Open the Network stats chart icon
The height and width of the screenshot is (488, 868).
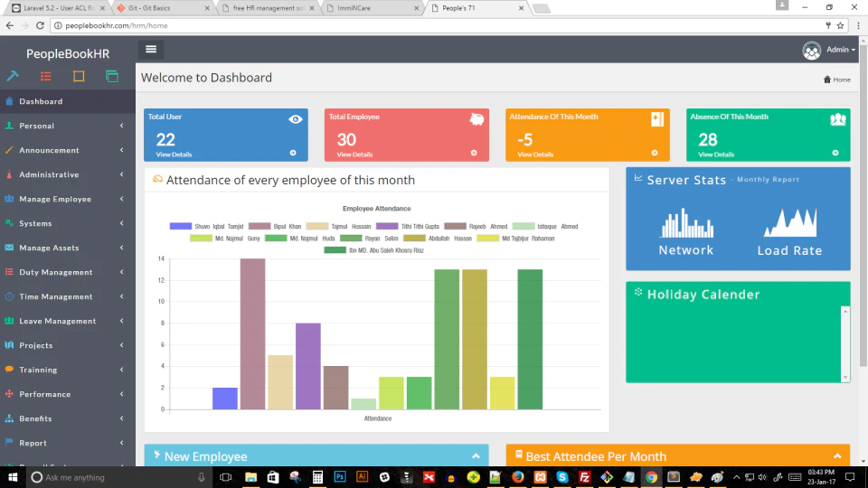coord(686,223)
